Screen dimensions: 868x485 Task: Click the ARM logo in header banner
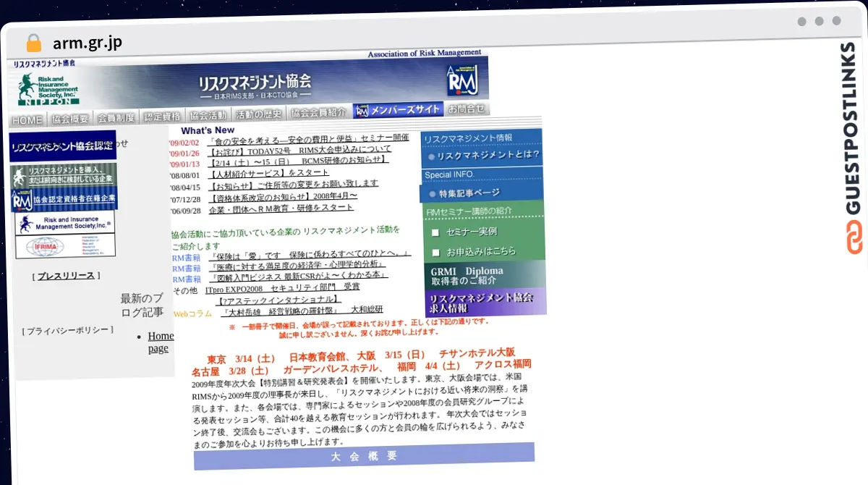pos(462,80)
